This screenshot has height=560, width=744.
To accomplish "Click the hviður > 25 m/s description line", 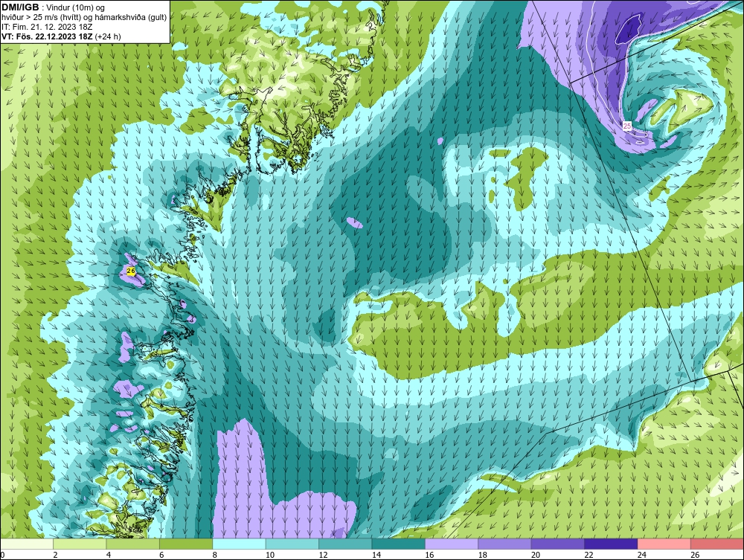I will point(84,18).
